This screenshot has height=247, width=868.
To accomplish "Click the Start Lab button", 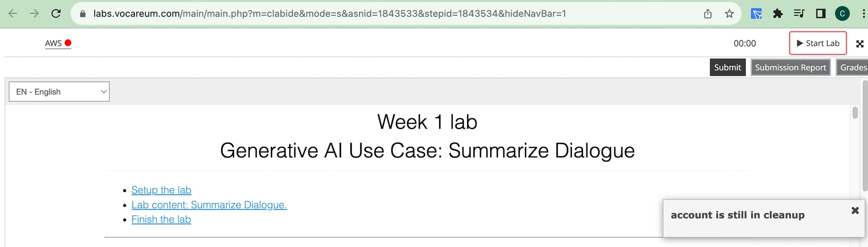I will coord(818,43).
